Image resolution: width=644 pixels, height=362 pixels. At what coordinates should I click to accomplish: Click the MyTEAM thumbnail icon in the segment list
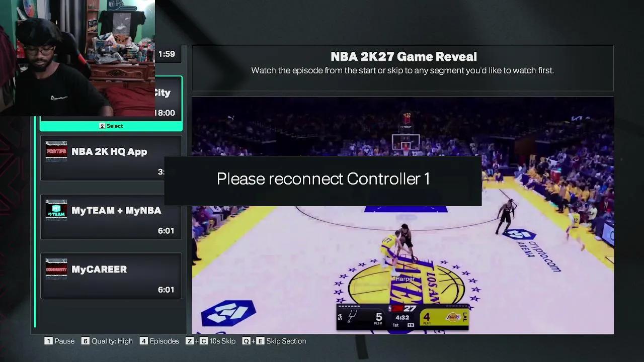56,210
